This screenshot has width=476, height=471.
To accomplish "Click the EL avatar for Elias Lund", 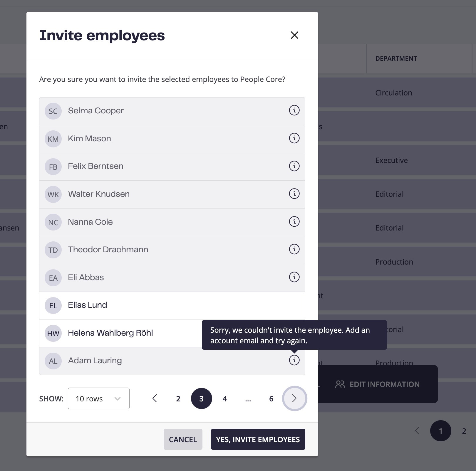I will pos(53,306).
